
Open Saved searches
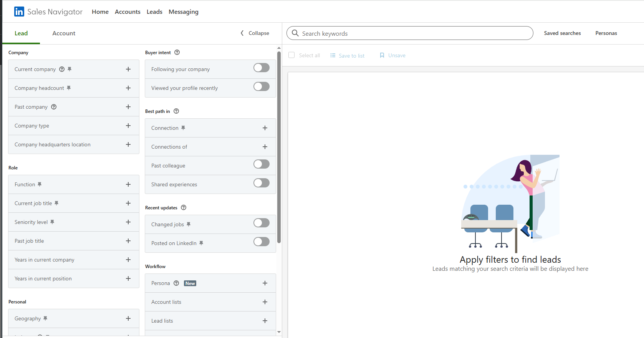click(562, 33)
